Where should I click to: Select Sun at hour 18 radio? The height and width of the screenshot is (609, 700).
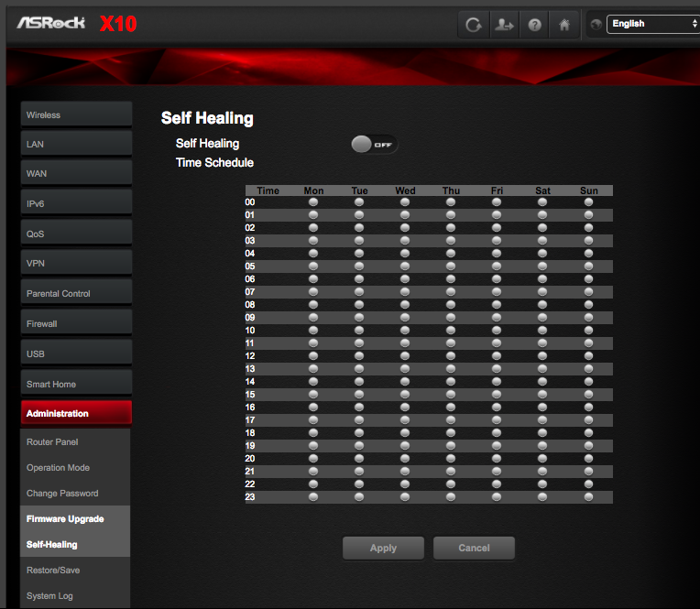pos(589,433)
